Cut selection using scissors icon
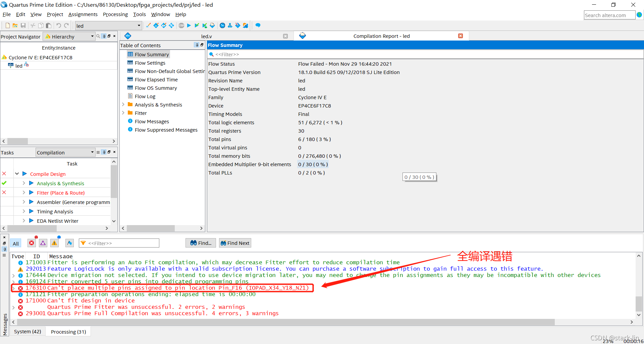The image size is (644, 344). 33,25
